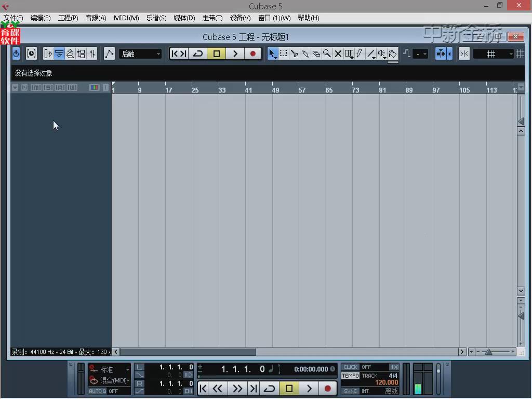Click the 120.000 tempo value field
The width and height of the screenshot is (532, 399).
(x=387, y=383)
